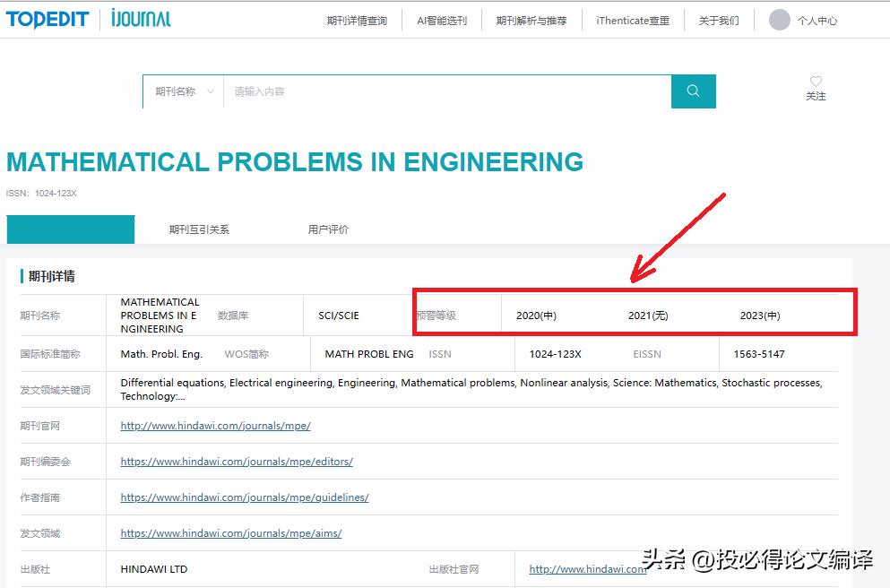Click the iJournal logo
Image resolution: width=890 pixels, height=588 pixels.
coord(139,20)
